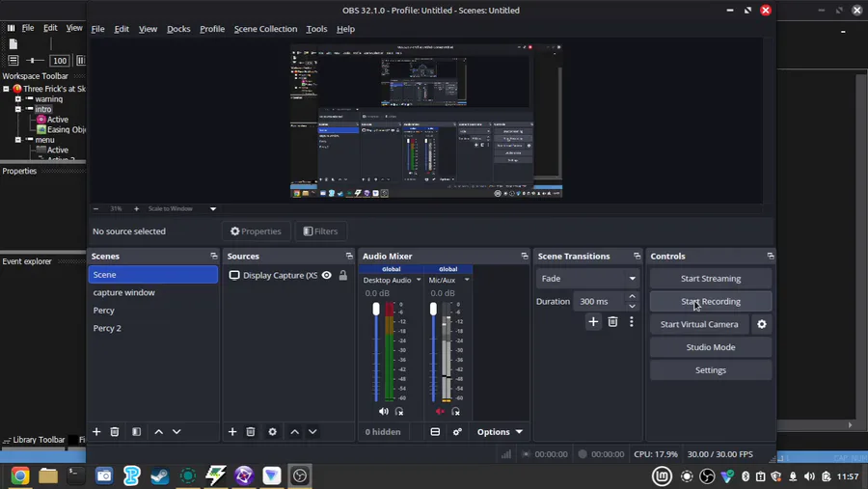The height and width of the screenshot is (489, 868).
Task: Zoom out preview with minus icon
Action: (95, 208)
